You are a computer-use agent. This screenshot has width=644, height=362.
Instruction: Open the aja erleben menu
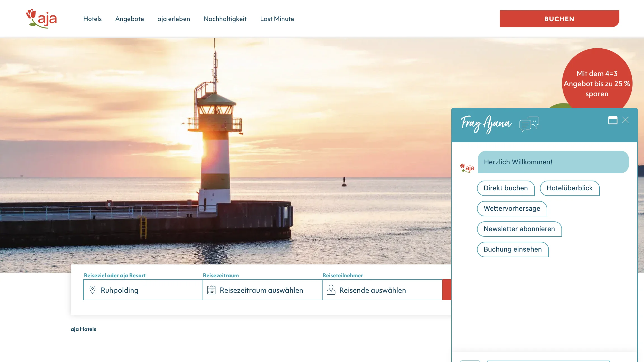(x=174, y=19)
